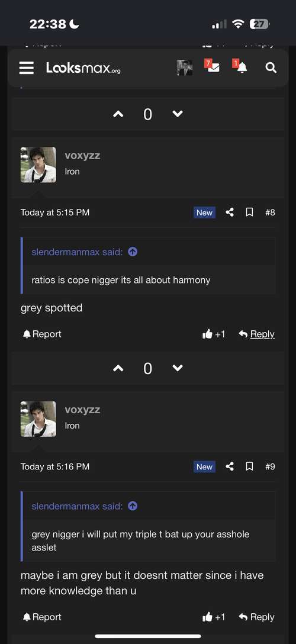296x644 pixels.
Task: Open the alerts bell with 1 notification
Action: pos(240,66)
